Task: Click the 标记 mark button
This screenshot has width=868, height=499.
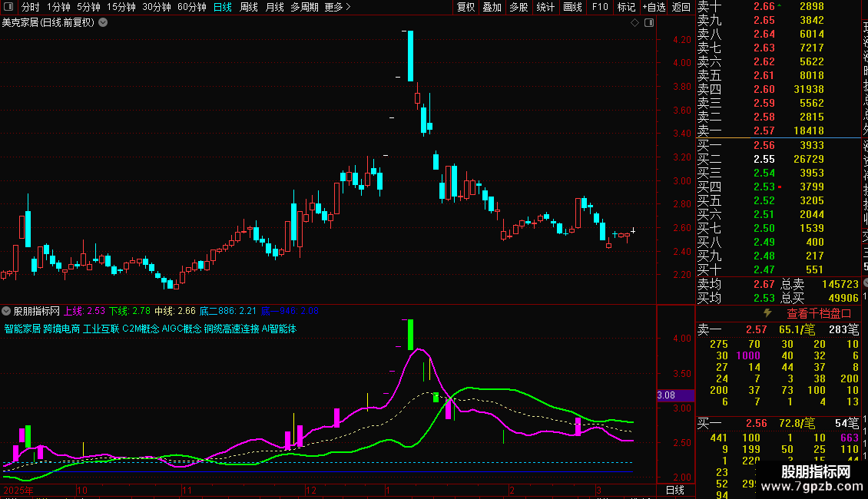Action: coord(626,7)
